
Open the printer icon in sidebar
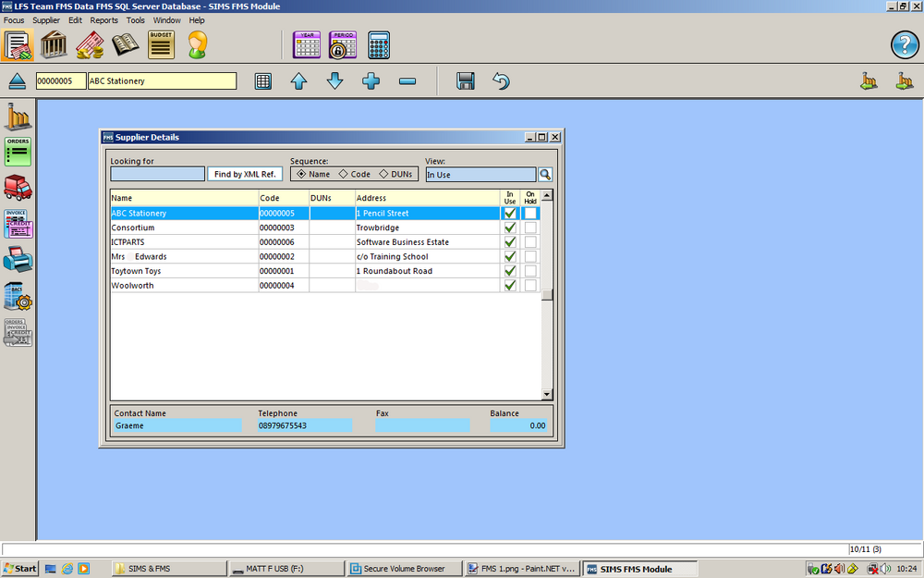[x=18, y=260]
